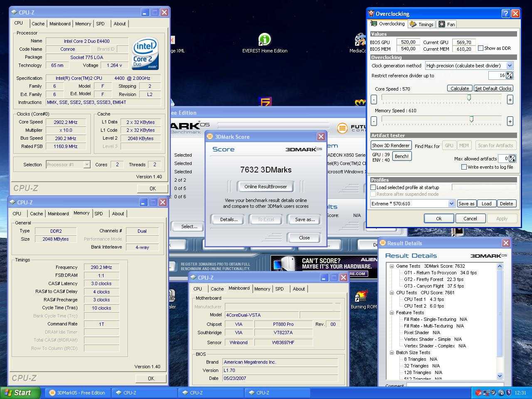Image resolution: width=532 pixels, height=399 pixels.
Task: Click the Save as... button in 3DMark Score
Action: [x=305, y=219]
